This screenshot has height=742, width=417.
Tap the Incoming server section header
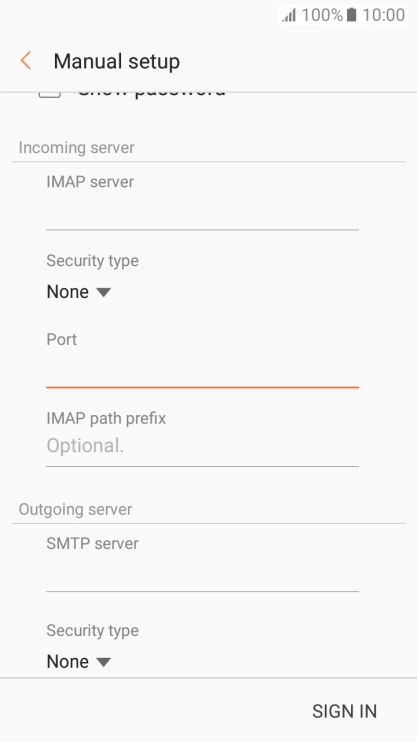click(76, 148)
